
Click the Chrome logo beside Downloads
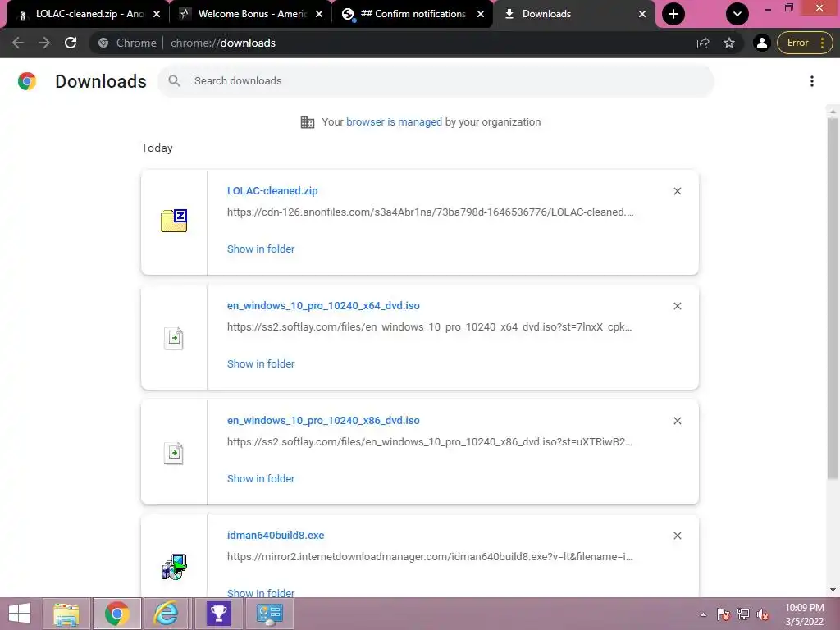(27, 81)
